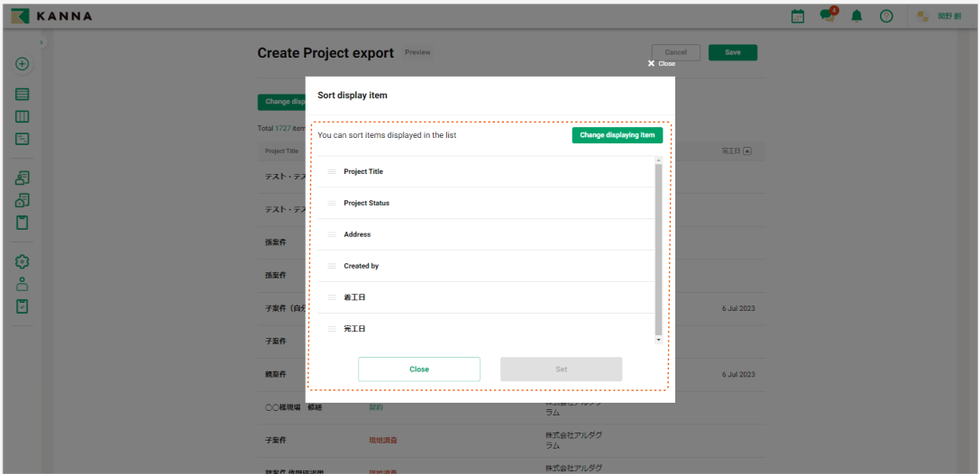Click the green Save button
This screenshot has height=474, width=980.
click(732, 52)
